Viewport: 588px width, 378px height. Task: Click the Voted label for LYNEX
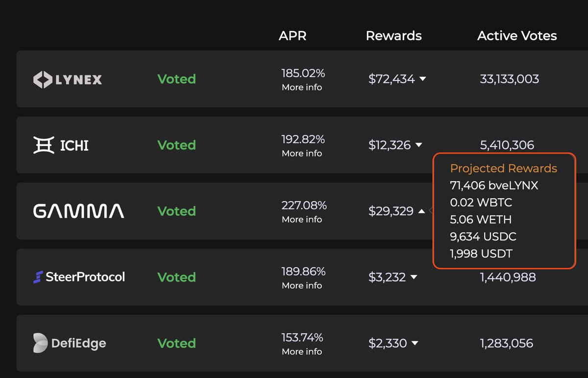(176, 79)
